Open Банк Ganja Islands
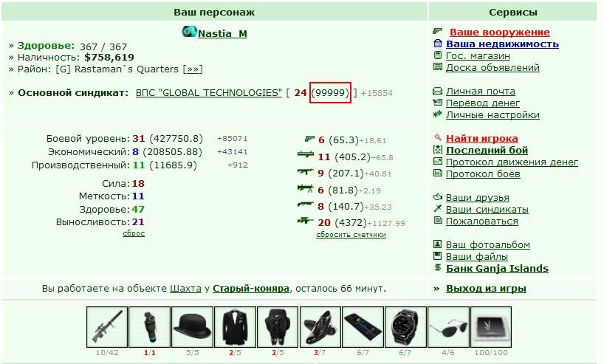 coord(497,269)
